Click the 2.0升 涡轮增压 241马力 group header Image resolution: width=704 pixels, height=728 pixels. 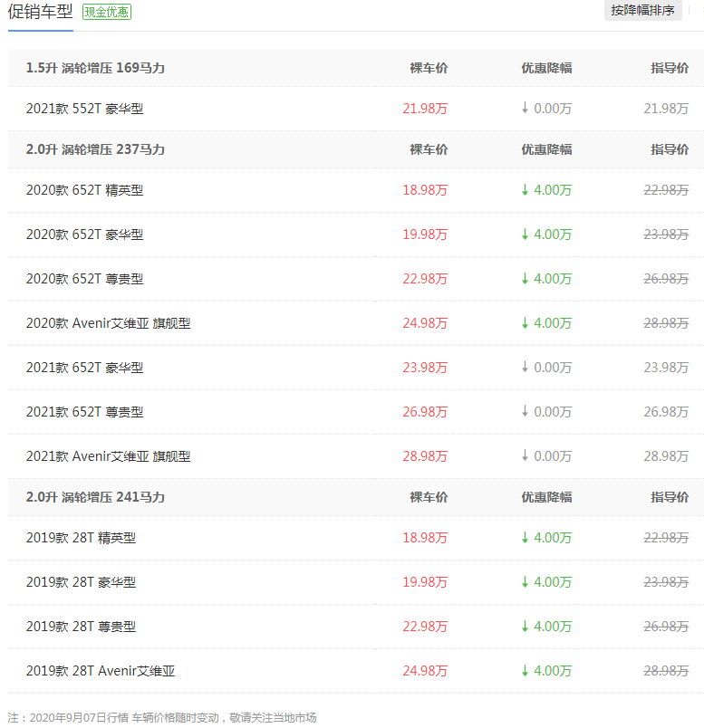tap(95, 497)
